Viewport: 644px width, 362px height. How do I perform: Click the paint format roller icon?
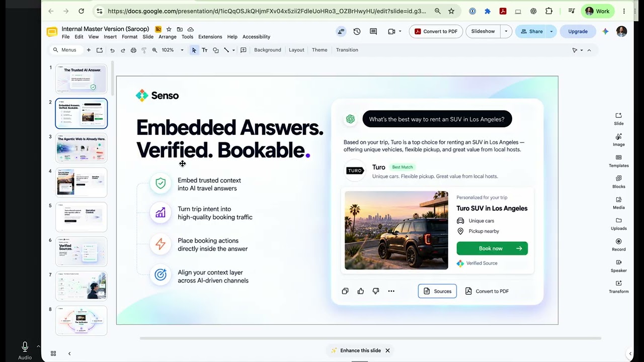point(144,50)
